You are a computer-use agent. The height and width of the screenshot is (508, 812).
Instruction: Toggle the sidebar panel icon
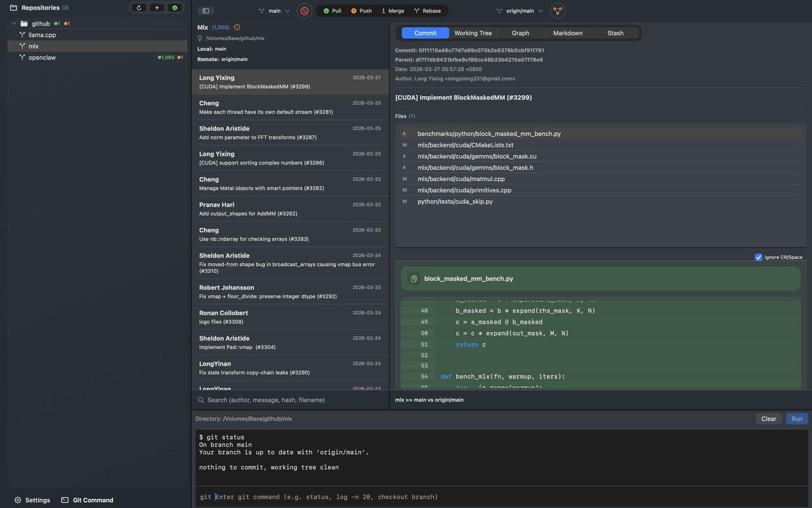[x=206, y=11]
